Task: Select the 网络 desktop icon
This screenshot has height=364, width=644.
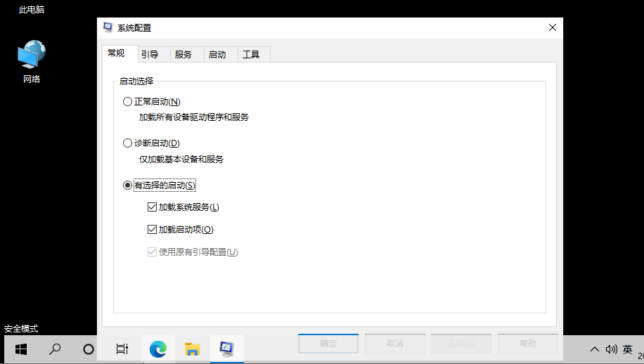Action: 32,62
